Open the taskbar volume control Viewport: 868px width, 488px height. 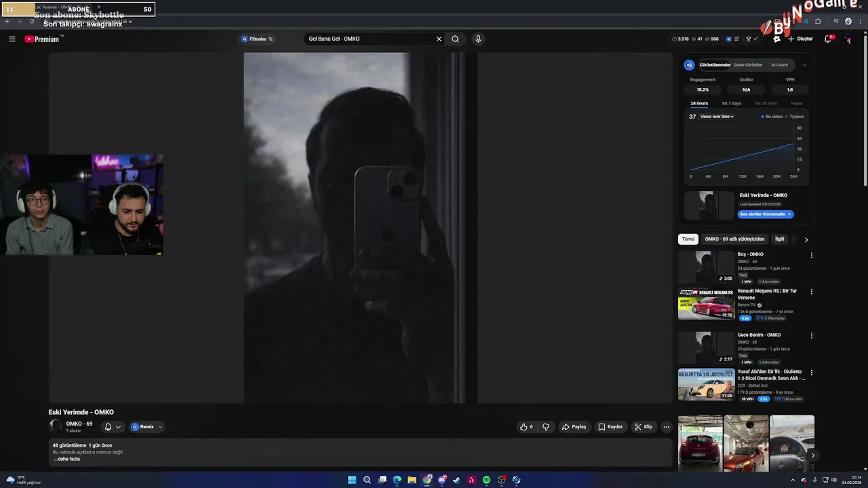tap(833, 480)
